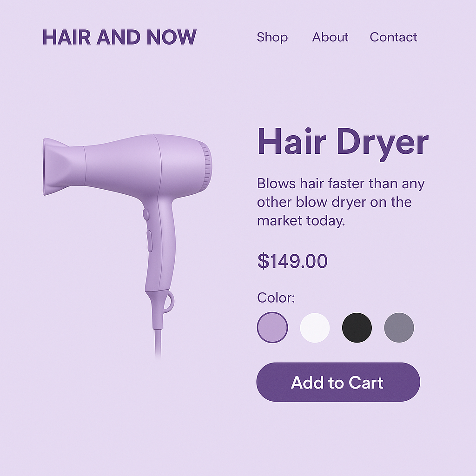Screen dimensions: 476x476
Task: Click the HAIR AND NOW logo
Action: coord(119,37)
